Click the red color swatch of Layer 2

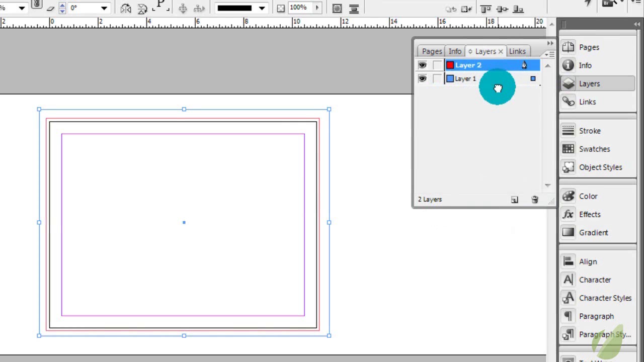click(x=450, y=65)
